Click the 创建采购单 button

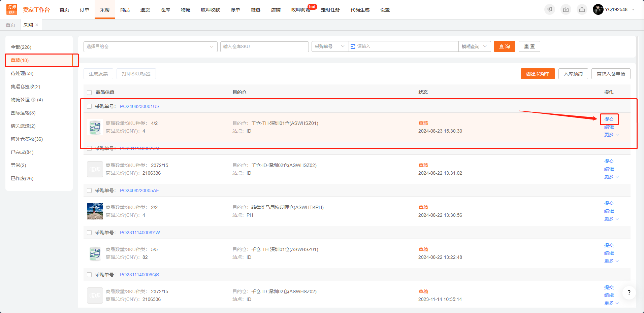pos(538,74)
